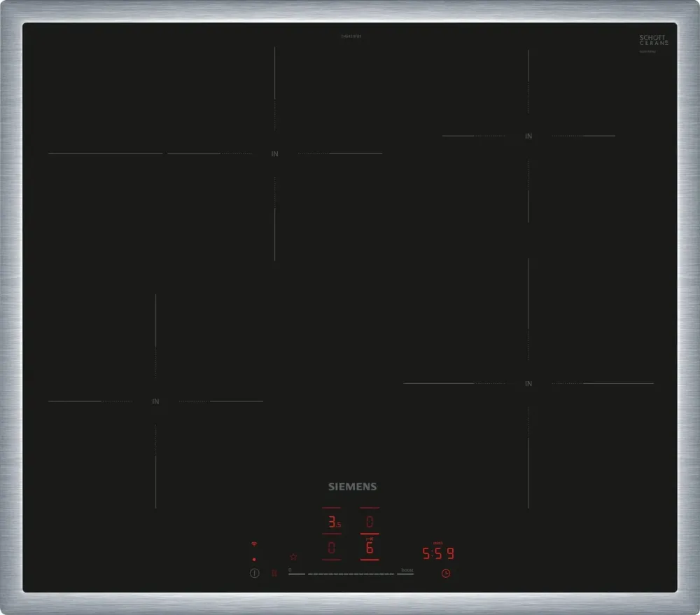Select the zone showing 3.5 power level
Image resolution: width=700 pixels, height=615 pixels.
point(332,523)
